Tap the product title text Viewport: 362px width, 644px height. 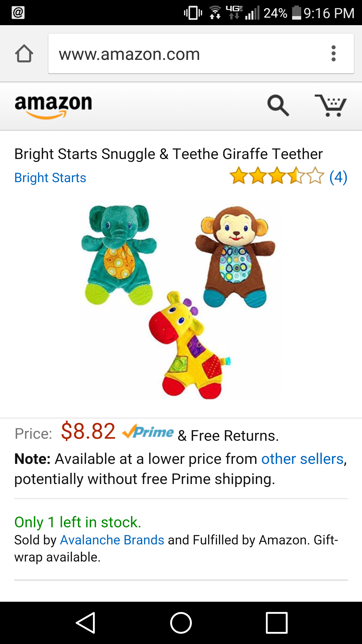[x=168, y=154]
